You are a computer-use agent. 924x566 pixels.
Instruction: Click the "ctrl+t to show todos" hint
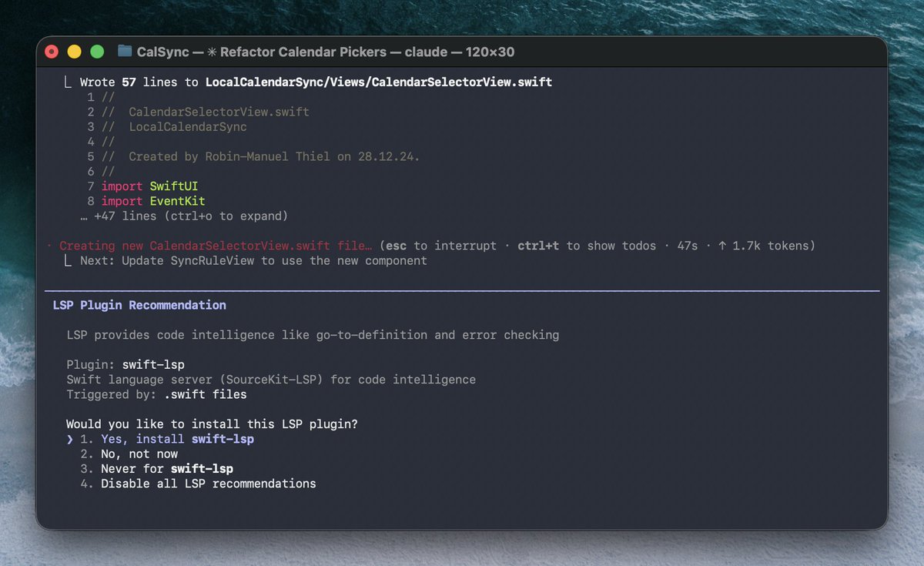[587, 246]
